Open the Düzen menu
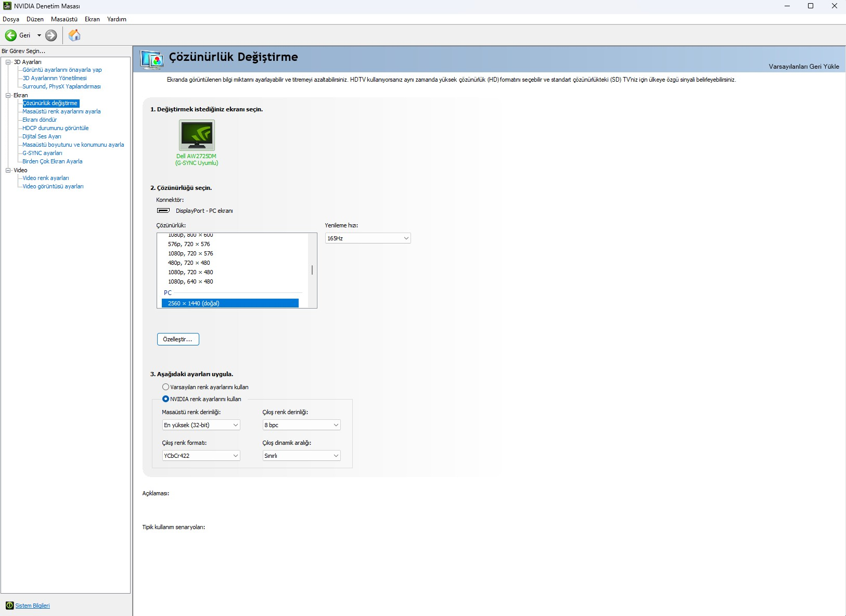846x616 pixels. [35, 19]
